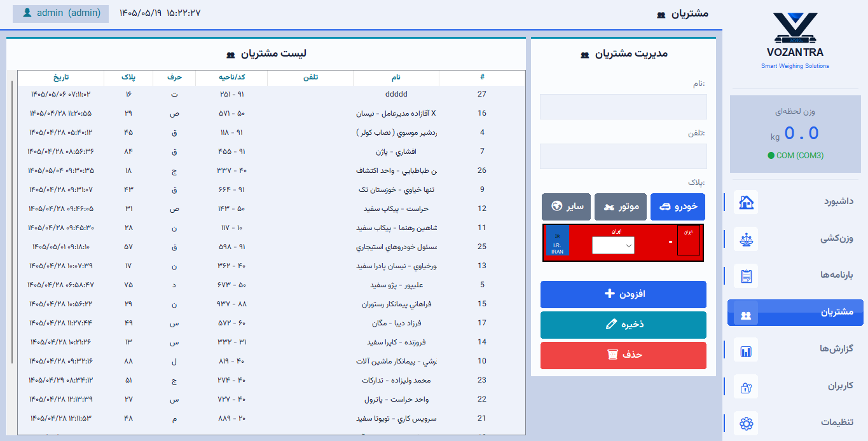868x441 pixels.
Task: Click the ذخیره save button
Action: pos(623,325)
